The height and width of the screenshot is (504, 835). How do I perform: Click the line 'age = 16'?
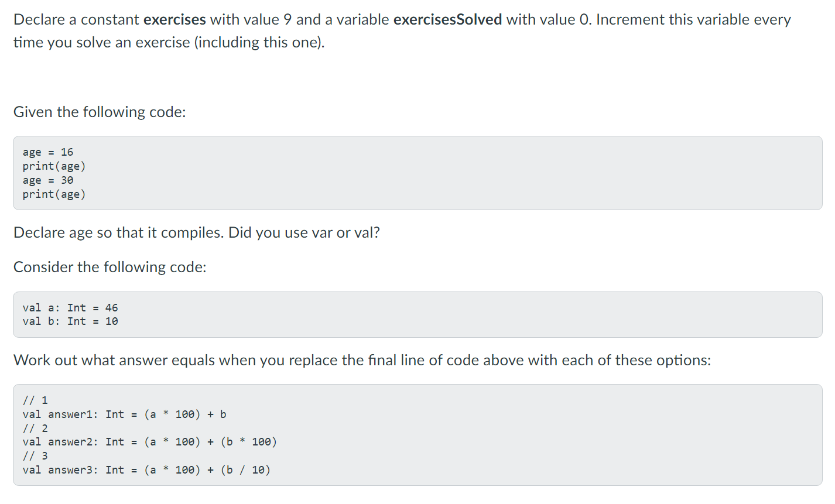pos(48,152)
